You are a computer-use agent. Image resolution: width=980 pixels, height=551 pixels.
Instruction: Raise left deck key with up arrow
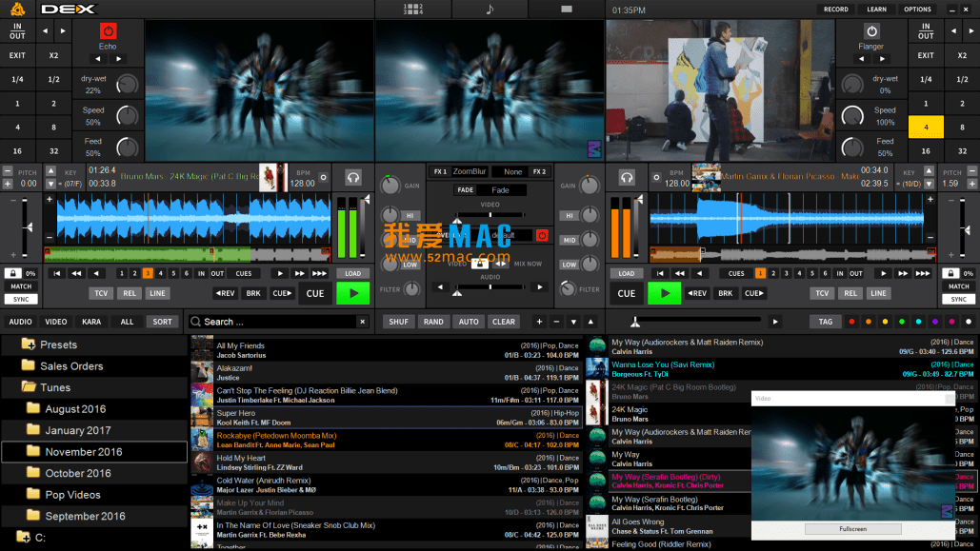coord(51,171)
